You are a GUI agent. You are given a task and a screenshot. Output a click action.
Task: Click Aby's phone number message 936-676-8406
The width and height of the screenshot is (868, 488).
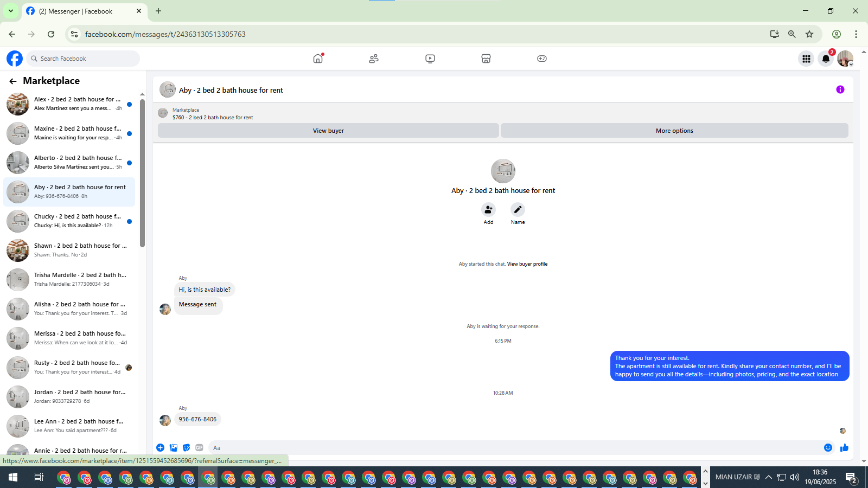pyautogui.click(x=197, y=419)
